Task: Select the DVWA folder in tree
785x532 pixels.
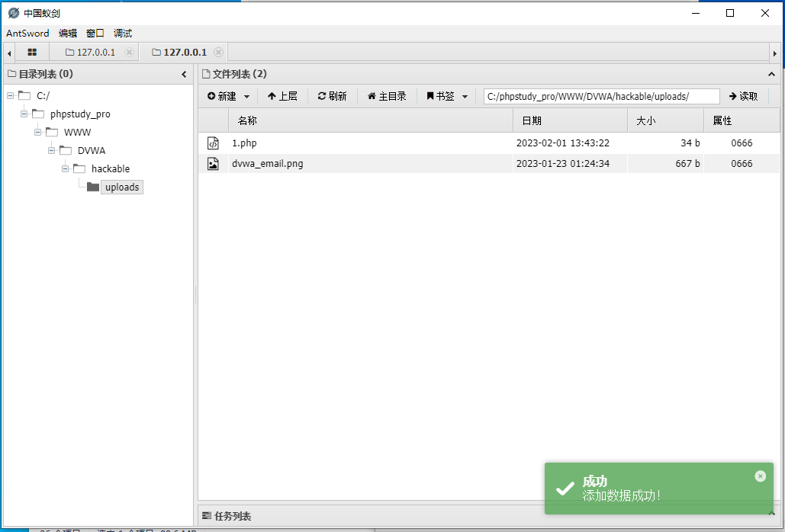Action: 92,150
